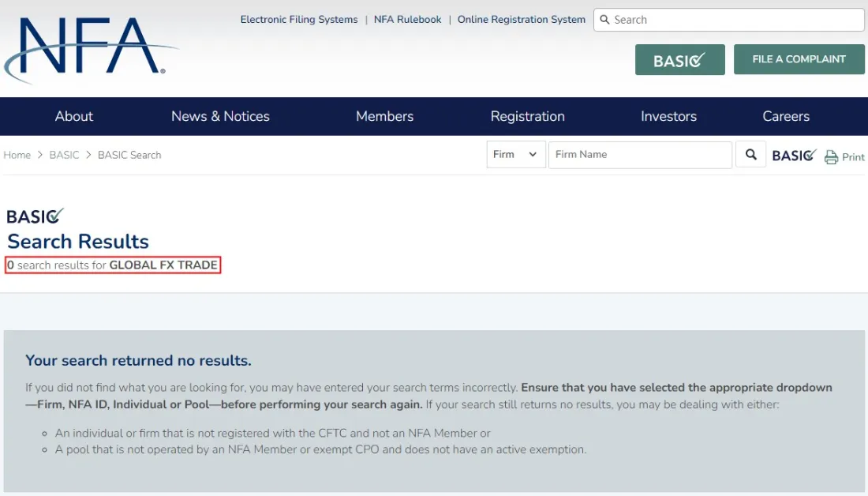Click '0 search results for GLOBAL FX TRADE'
The height and width of the screenshot is (496, 868).
click(x=112, y=265)
